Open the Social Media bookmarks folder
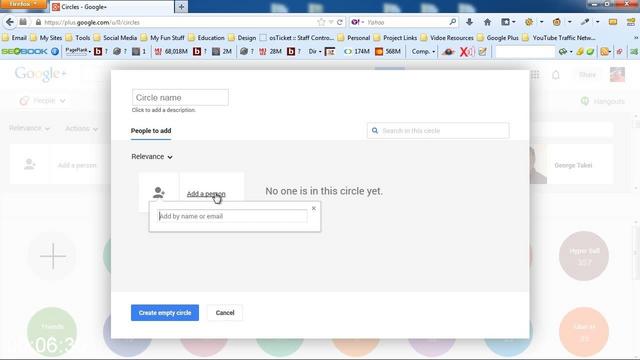This screenshot has width=640, height=360. pos(115,38)
